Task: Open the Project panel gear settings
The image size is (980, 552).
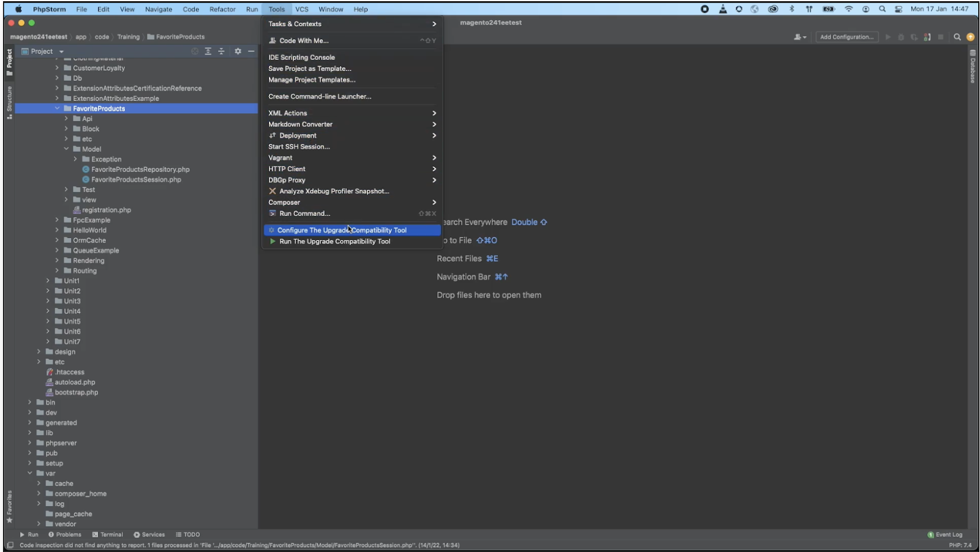Action: click(238, 51)
